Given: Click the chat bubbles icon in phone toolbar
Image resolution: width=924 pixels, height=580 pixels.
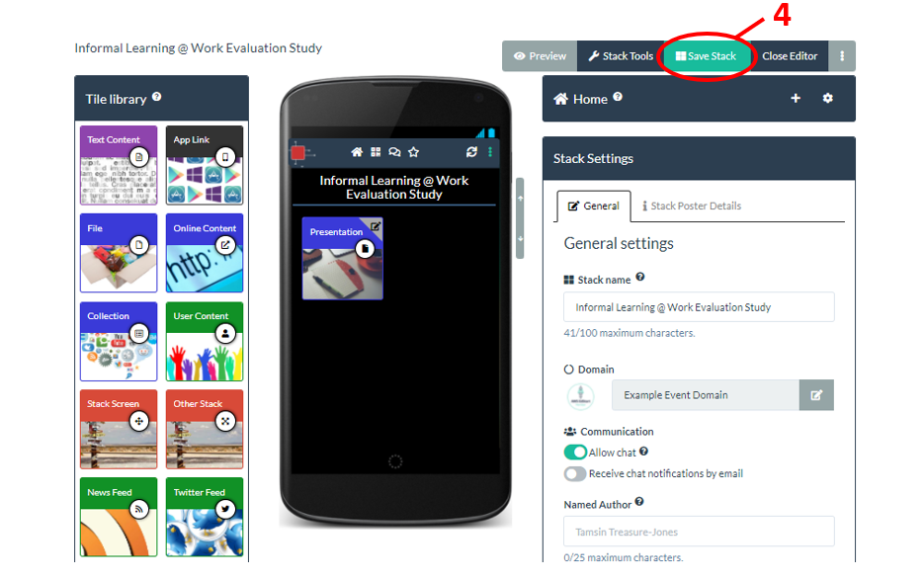Looking at the screenshot, I should 395,152.
